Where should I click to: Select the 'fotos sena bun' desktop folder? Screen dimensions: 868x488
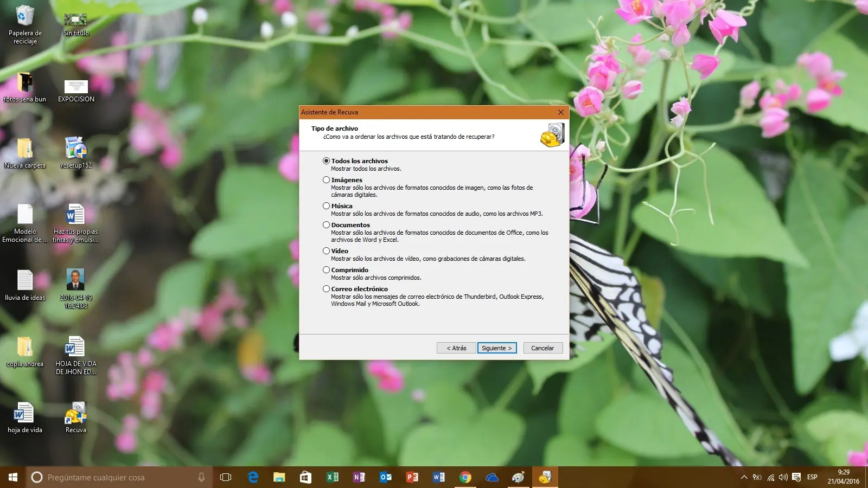coord(25,87)
